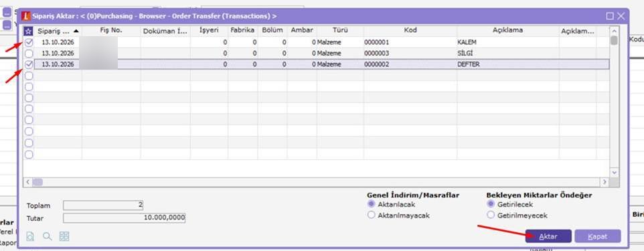Sort by the Sipariş date column header

[x=58, y=31]
